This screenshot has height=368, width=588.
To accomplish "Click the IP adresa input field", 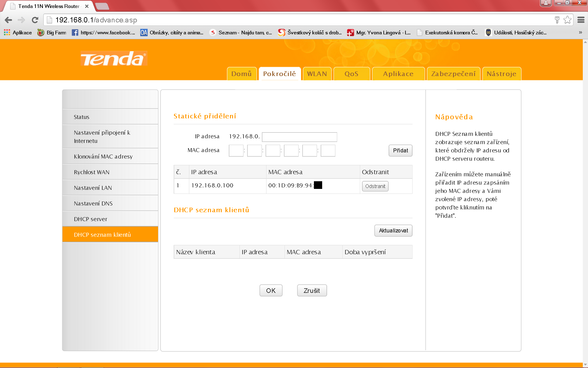I will click(x=299, y=137).
